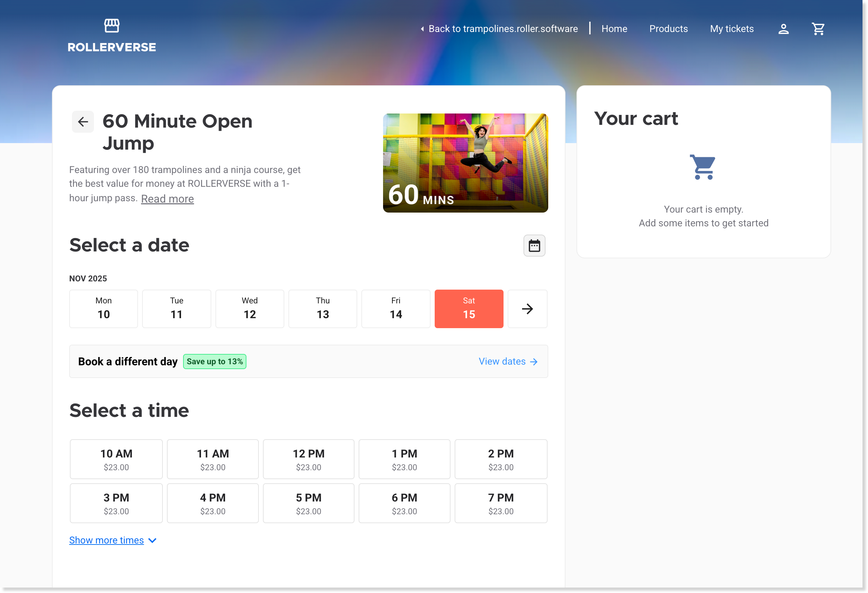The height and width of the screenshot is (593, 868).
Task: Deselect the highlighted Sat 15 date
Action: [469, 309]
